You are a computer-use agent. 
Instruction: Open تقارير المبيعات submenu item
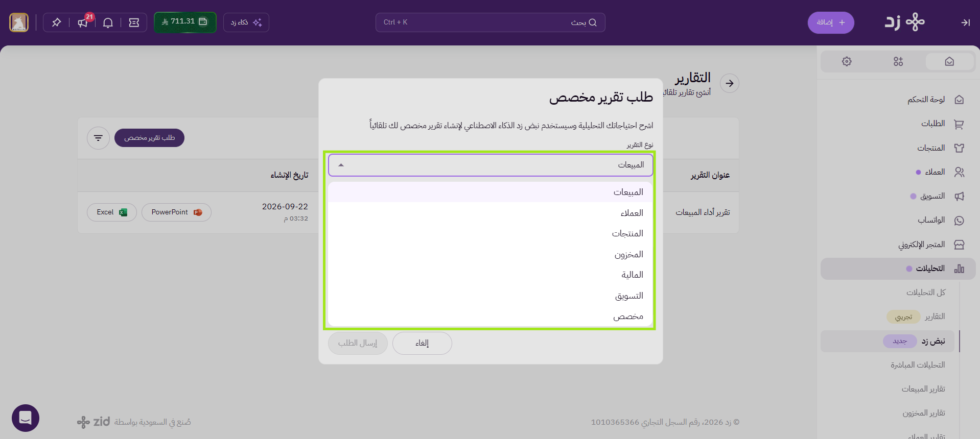tap(923, 389)
